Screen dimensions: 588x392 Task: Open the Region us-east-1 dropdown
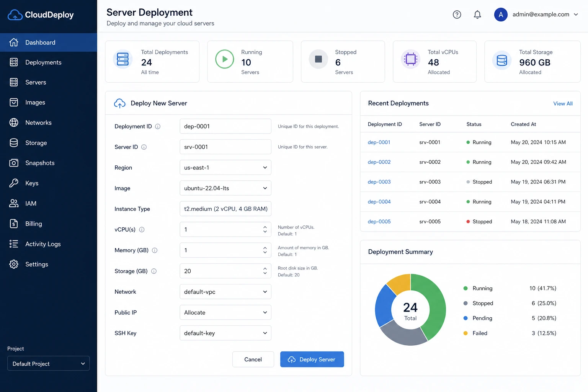pyautogui.click(x=225, y=167)
